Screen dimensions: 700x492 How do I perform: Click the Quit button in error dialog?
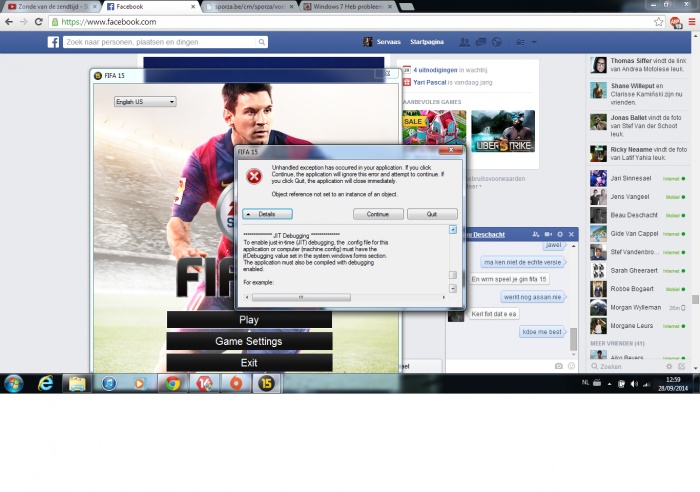tap(432, 214)
